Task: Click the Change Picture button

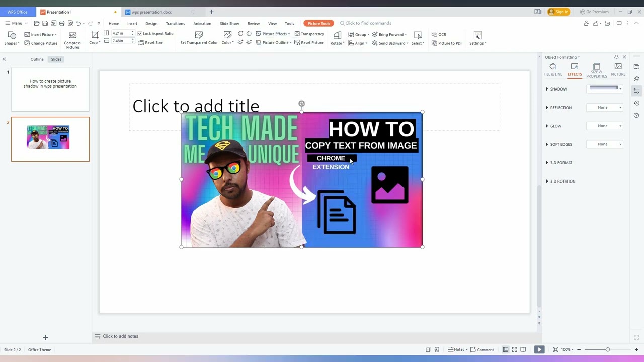Action: click(x=41, y=43)
